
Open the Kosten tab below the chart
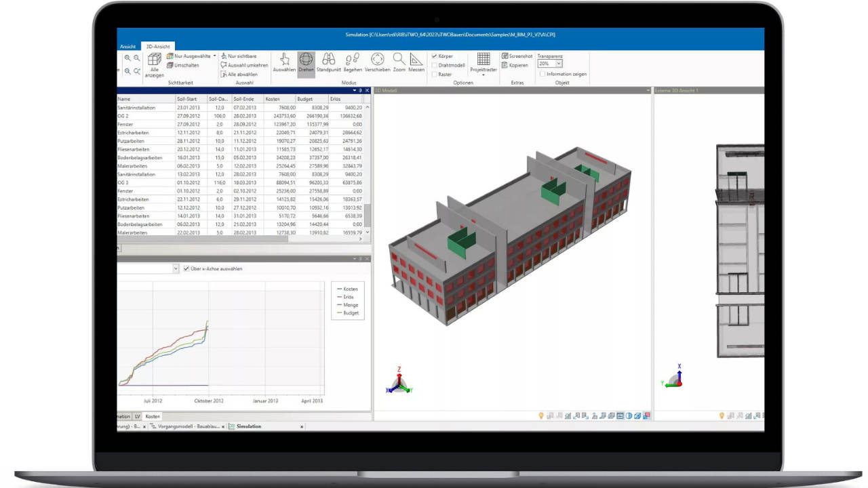152,416
